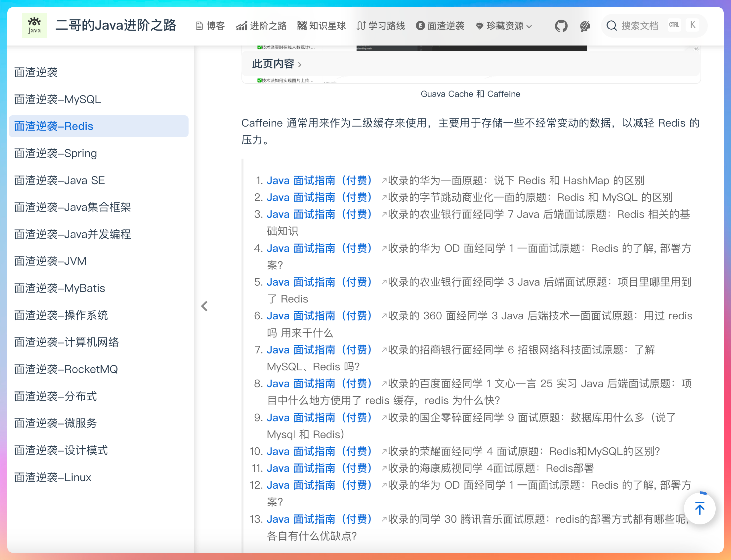The image size is (731, 560).
Task: Expand the 此页内容 table of contents
Action: click(277, 64)
